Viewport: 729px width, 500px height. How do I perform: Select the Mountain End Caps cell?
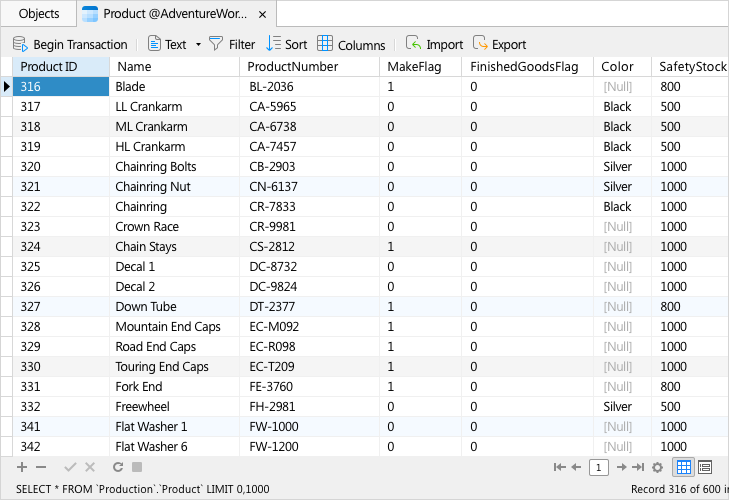coord(174,327)
